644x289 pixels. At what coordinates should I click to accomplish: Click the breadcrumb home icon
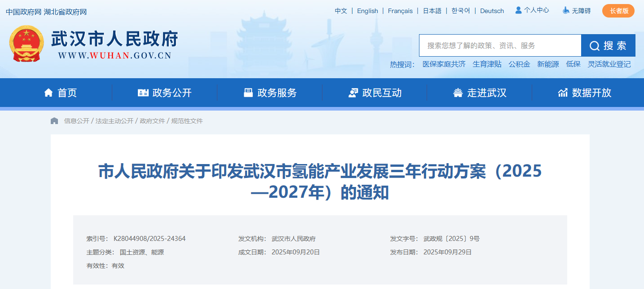point(54,121)
